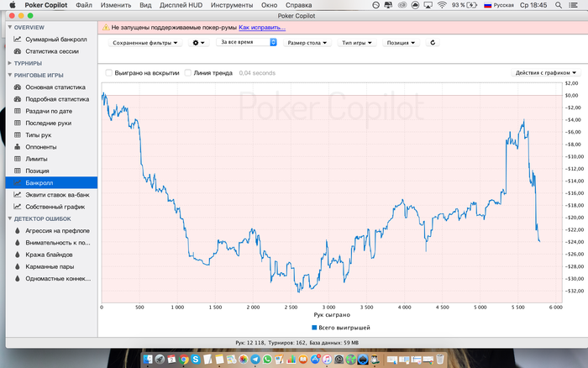This screenshot has height=368, width=588.
Task: Launch Google Chrome from the dock
Action: click(x=183, y=360)
